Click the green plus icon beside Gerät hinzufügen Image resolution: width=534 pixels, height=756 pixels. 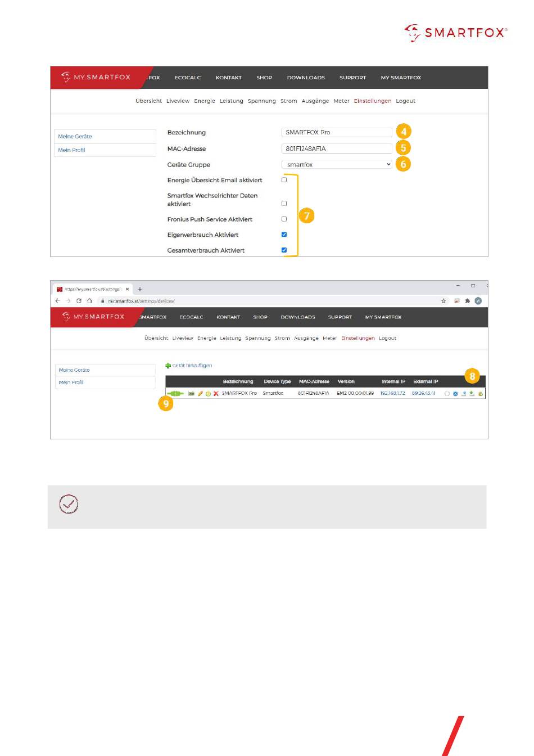pos(168,366)
